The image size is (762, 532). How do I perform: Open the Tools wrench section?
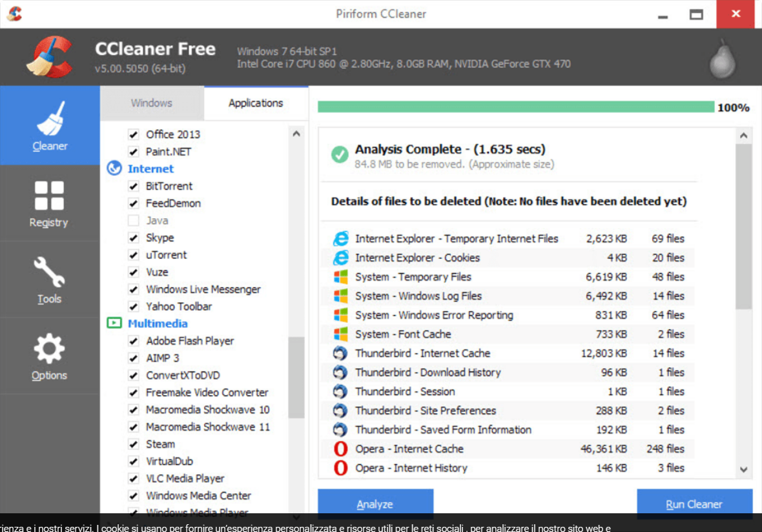tap(50, 280)
